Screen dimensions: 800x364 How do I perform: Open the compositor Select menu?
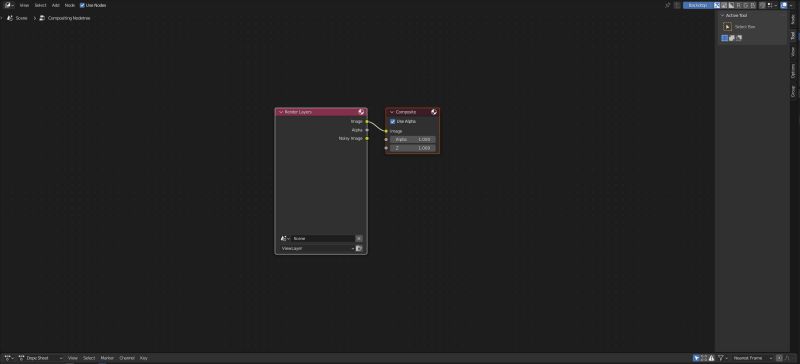tap(40, 5)
